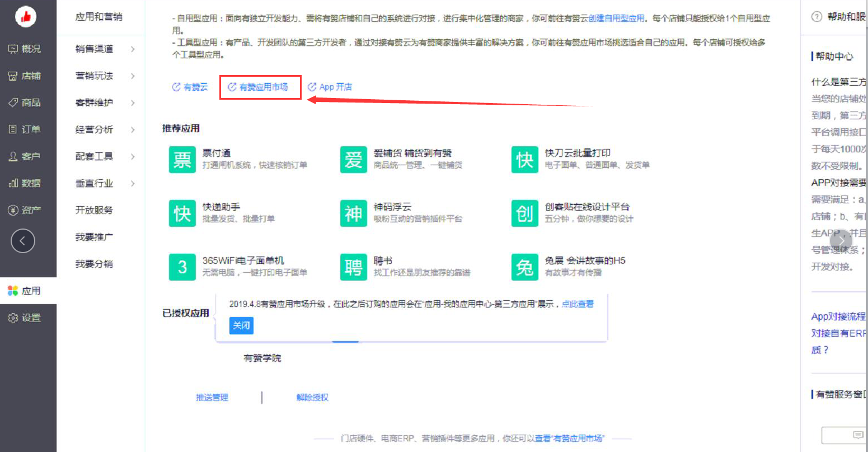Image resolution: width=868 pixels, height=452 pixels.
Task: Open 兔展 会讲故事的H5 title
Action: click(585, 260)
